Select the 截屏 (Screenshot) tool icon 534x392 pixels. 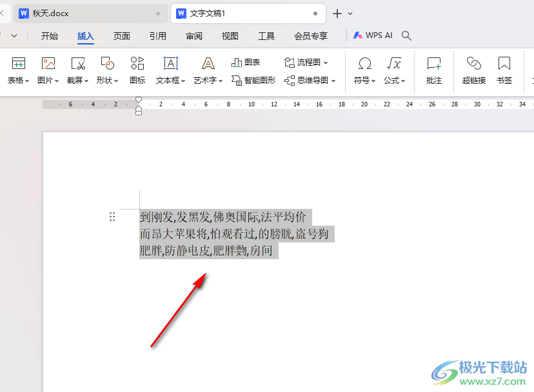tap(77, 64)
